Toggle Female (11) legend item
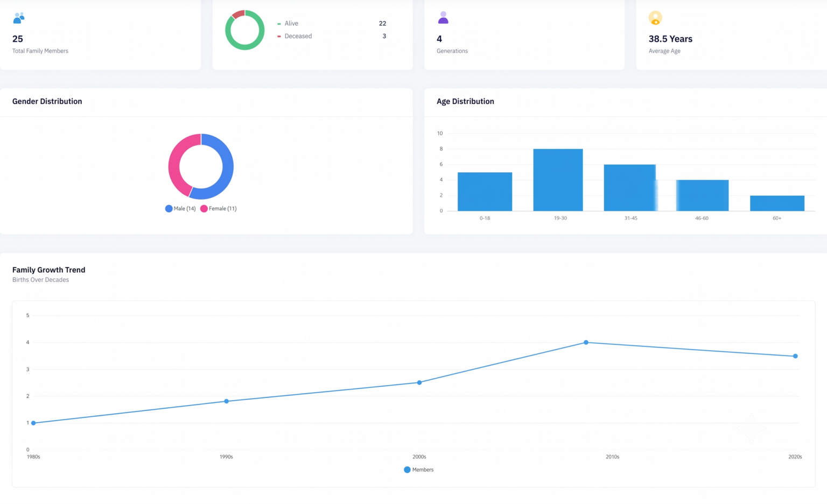 click(x=219, y=209)
